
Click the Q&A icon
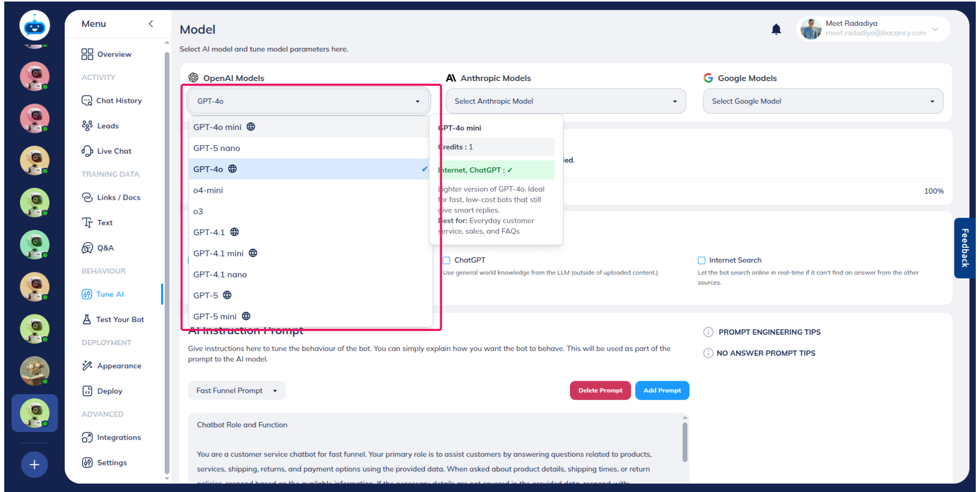click(x=87, y=248)
